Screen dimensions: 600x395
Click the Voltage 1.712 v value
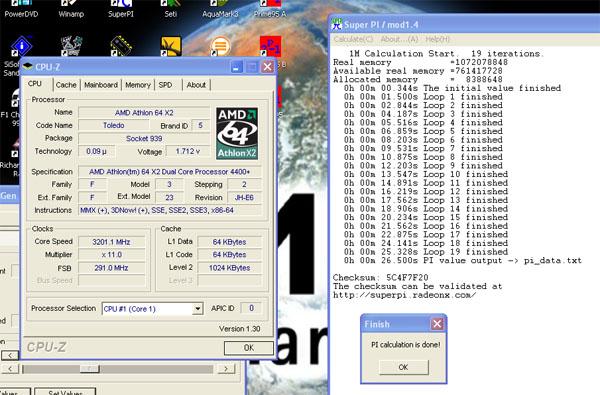(x=188, y=151)
